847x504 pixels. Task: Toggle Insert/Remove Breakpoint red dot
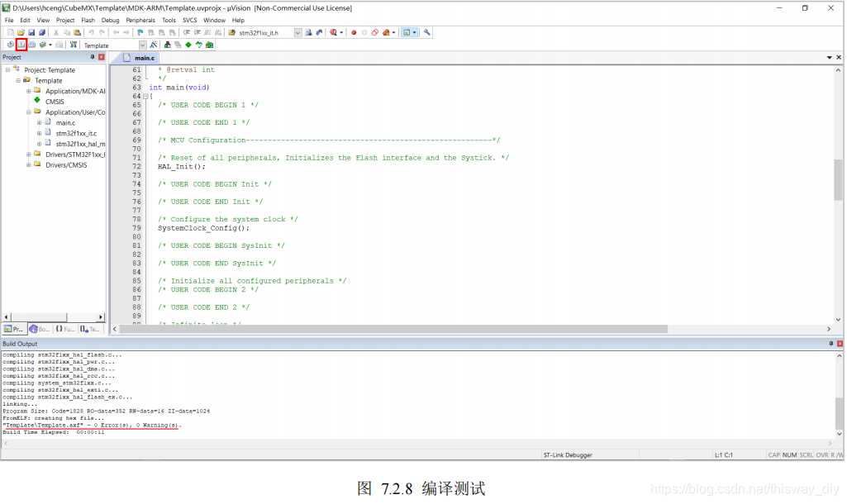(354, 32)
